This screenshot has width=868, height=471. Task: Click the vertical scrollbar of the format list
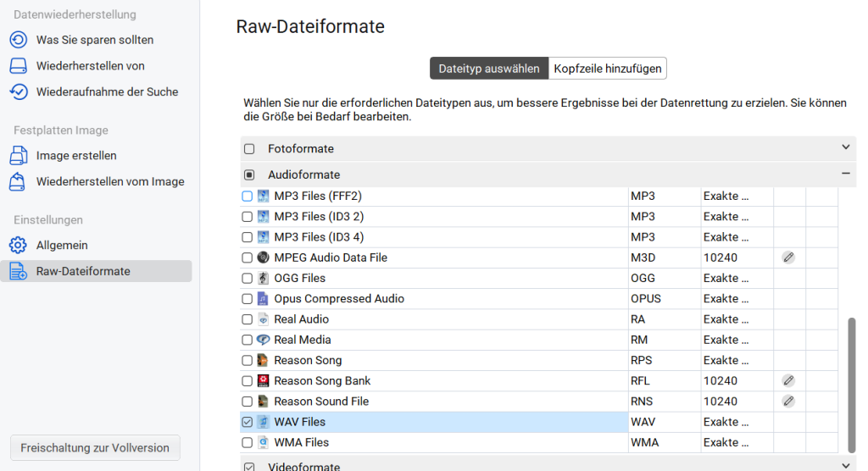pos(851,385)
